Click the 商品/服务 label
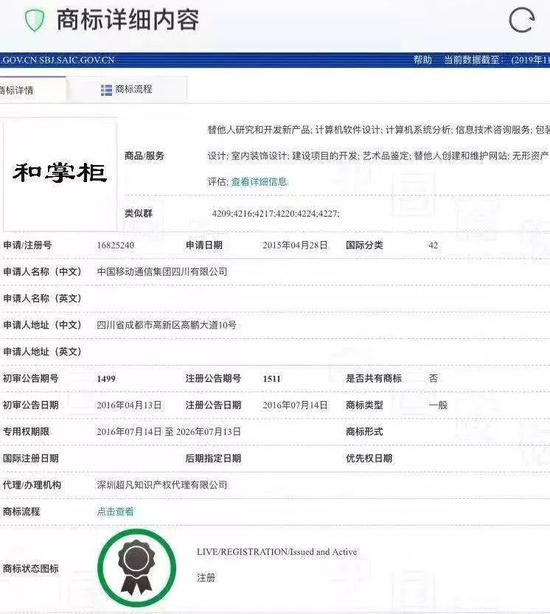550x614 pixels. pyautogui.click(x=144, y=156)
